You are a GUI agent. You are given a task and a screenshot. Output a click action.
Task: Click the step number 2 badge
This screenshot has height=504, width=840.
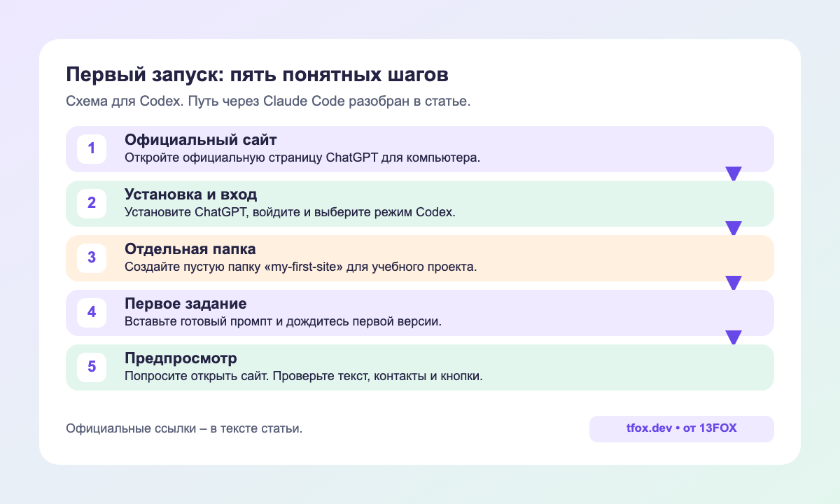(92, 204)
